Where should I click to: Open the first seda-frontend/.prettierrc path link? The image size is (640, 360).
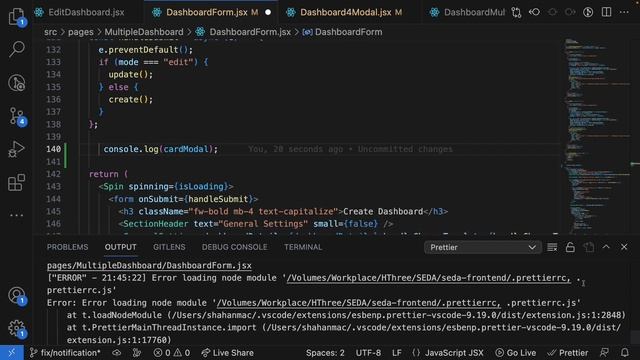pos(429,278)
